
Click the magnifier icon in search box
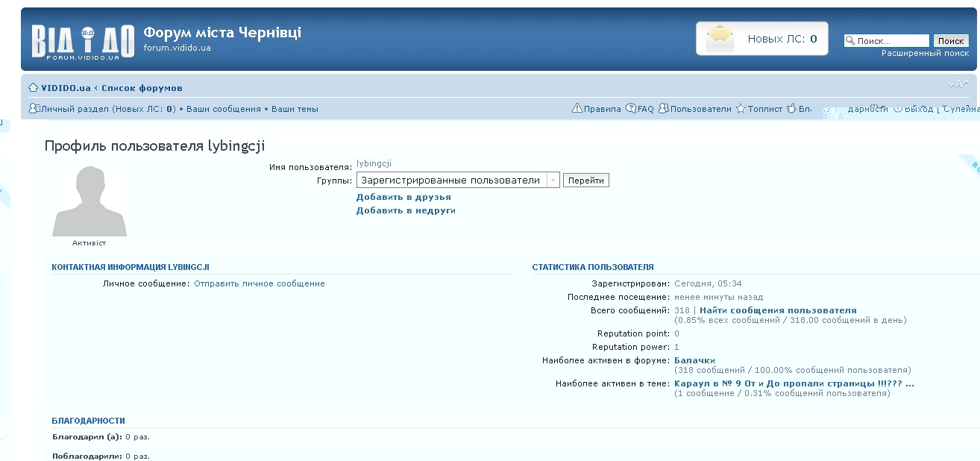pyautogui.click(x=850, y=41)
